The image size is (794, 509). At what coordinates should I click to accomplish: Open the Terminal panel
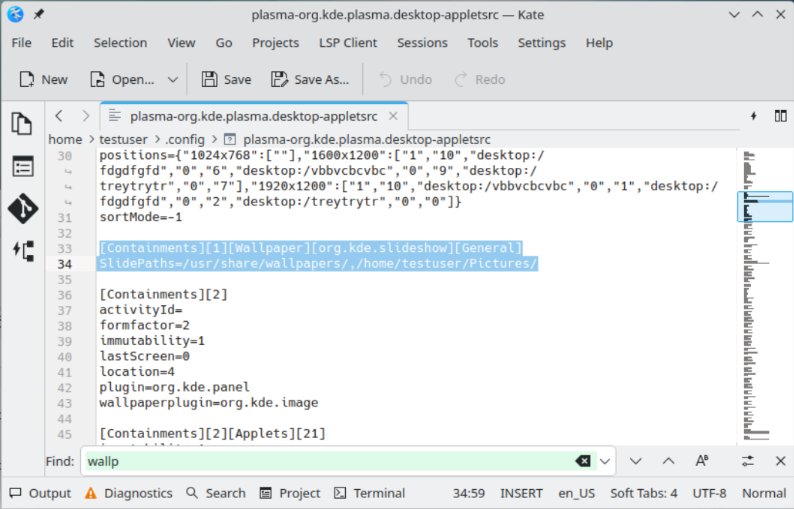point(370,493)
